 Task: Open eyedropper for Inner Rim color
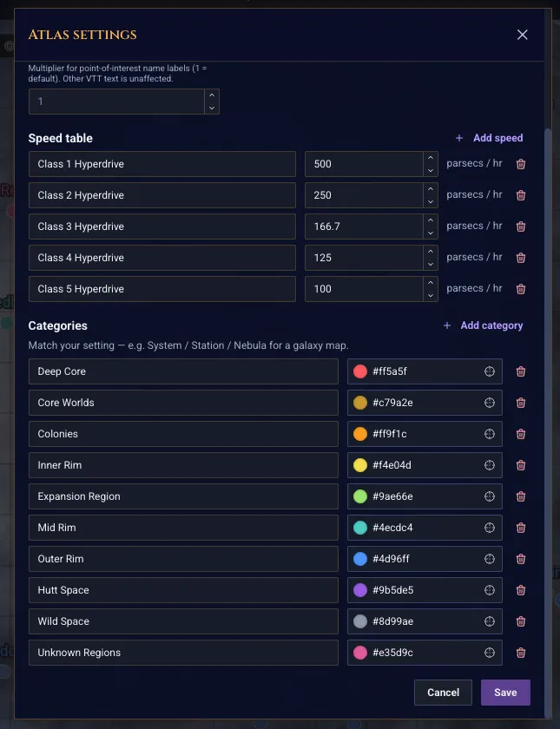click(490, 465)
